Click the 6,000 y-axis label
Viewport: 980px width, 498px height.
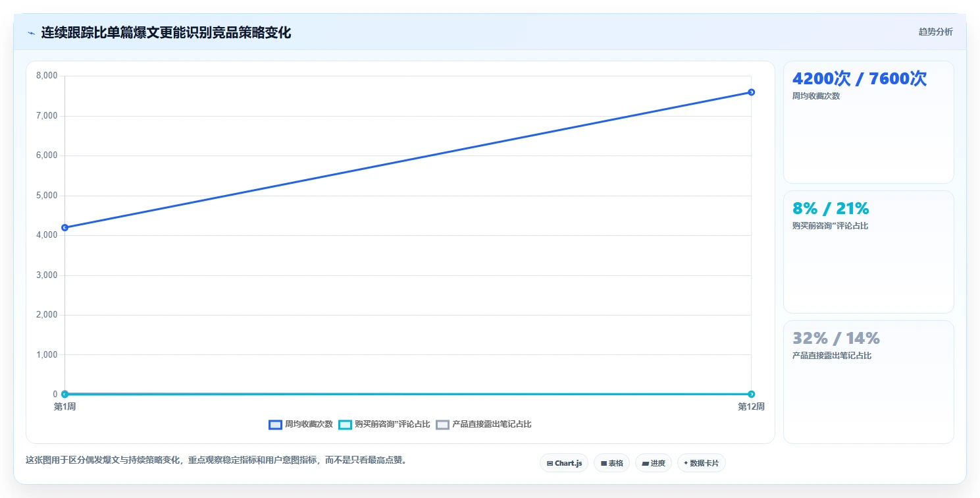click(x=47, y=155)
